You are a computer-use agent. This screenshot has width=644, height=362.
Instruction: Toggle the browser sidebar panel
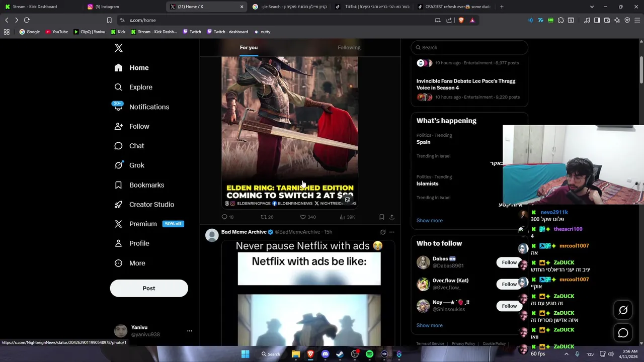pos(597,20)
